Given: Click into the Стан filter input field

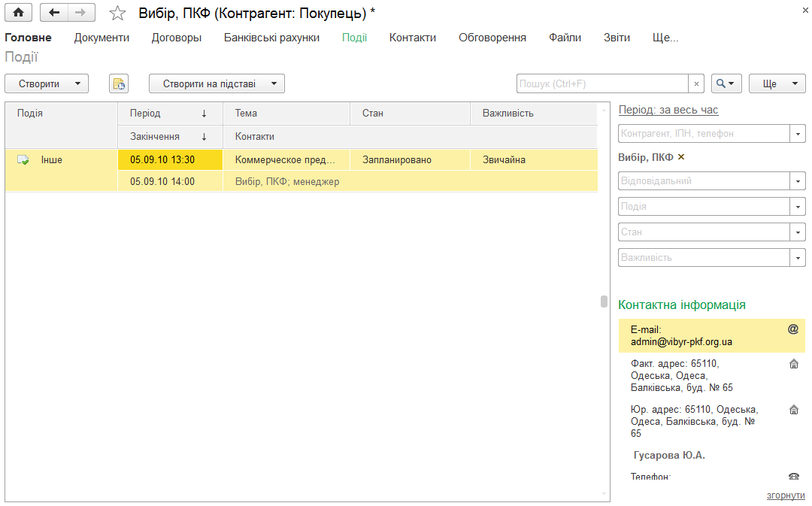Looking at the screenshot, I should (704, 232).
